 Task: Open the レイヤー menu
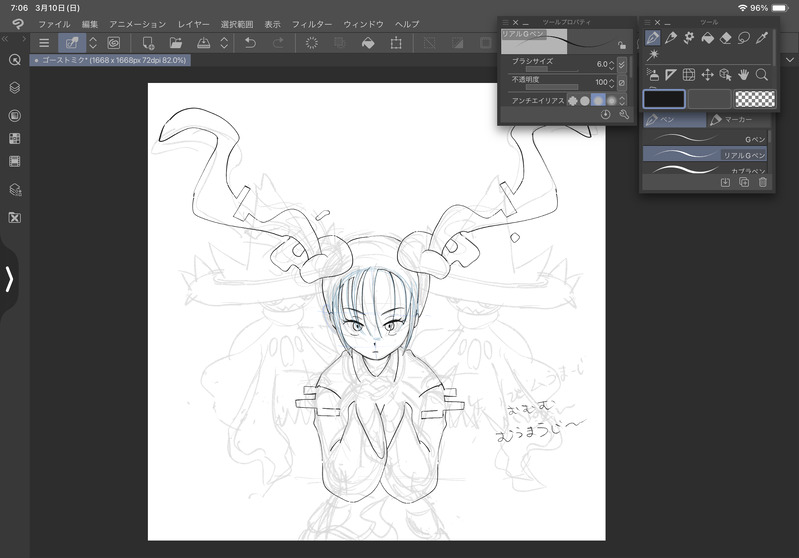(x=193, y=24)
